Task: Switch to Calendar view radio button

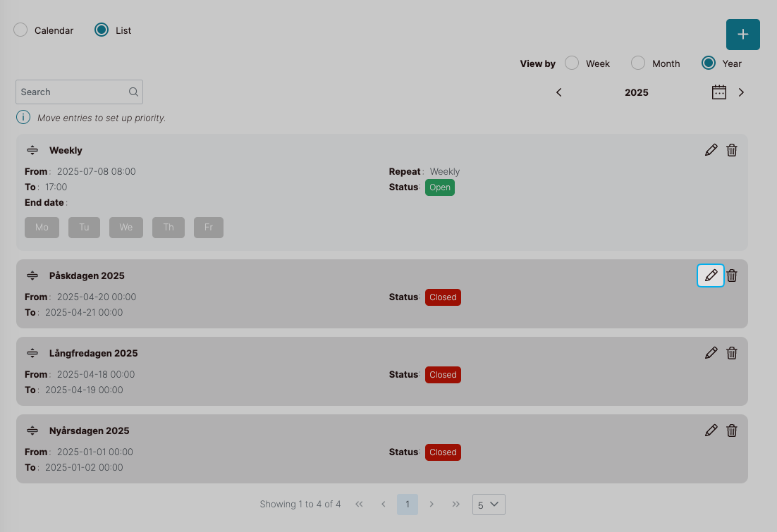Action: coord(21,30)
